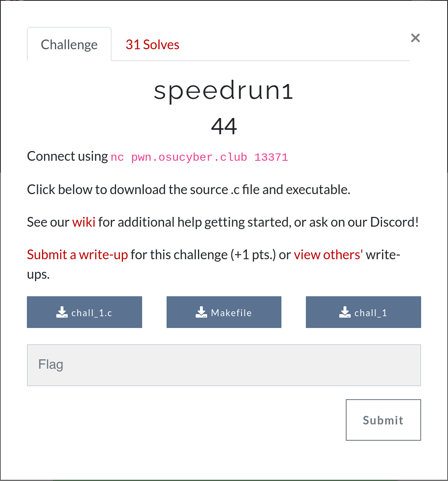Click the speedrun1 challenge title

224,91
